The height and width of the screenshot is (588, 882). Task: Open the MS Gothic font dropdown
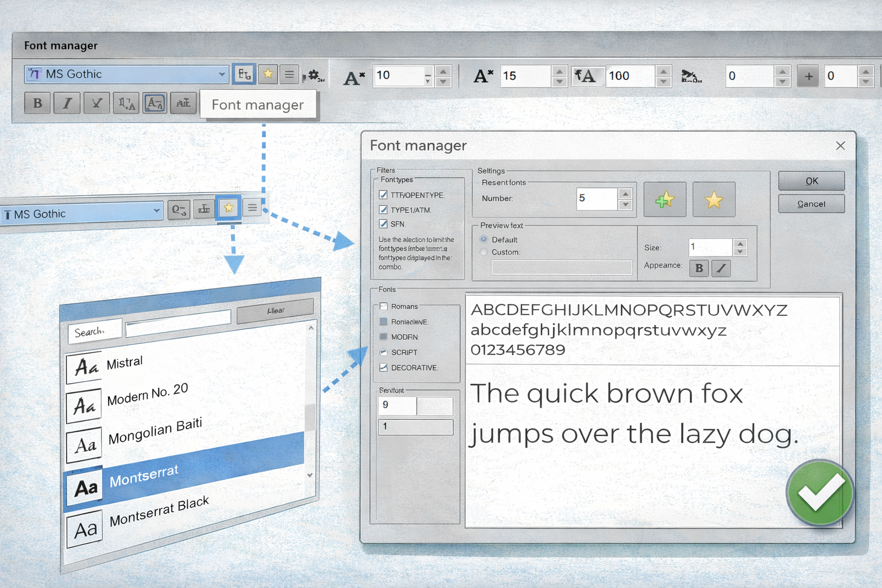pos(223,74)
